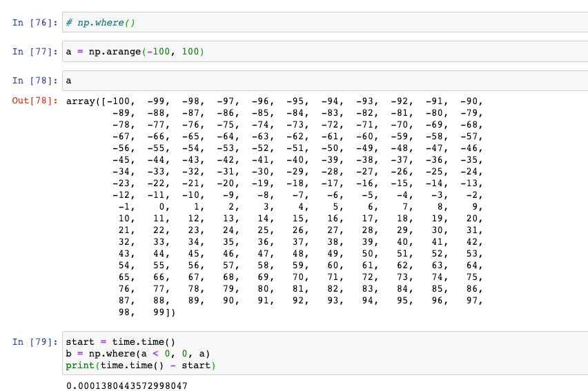588x391 pixels.
Task: Click into code cell In [78] containing 'a'
Action: pyautogui.click(x=325, y=81)
